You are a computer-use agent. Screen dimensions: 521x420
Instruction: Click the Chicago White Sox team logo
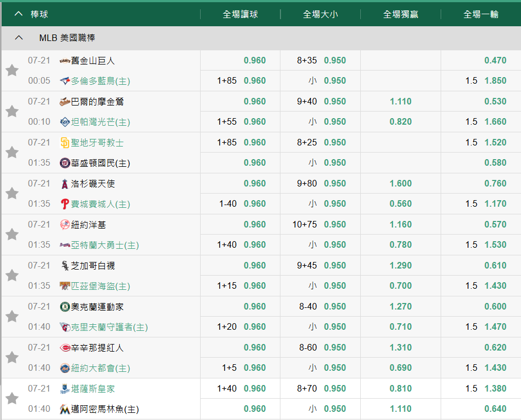click(x=65, y=265)
